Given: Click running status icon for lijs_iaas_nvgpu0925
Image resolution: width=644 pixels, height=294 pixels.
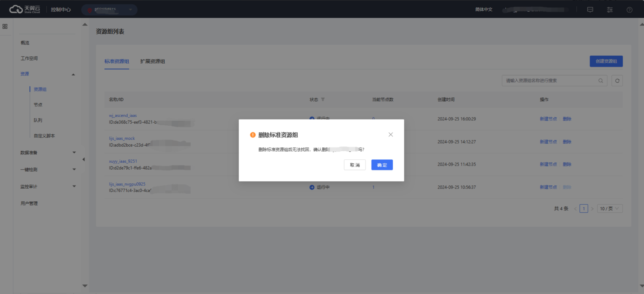Looking at the screenshot, I should [x=312, y=187].
